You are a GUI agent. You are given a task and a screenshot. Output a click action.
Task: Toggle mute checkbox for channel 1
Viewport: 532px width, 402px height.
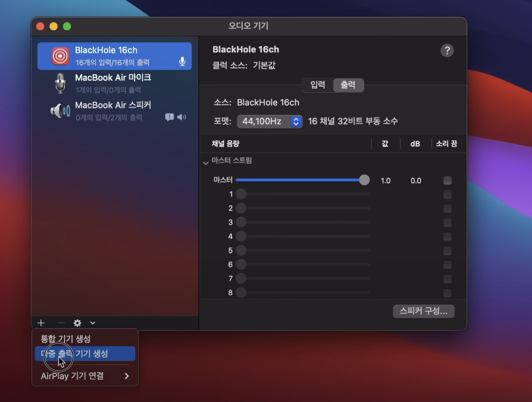coord(447,194)
